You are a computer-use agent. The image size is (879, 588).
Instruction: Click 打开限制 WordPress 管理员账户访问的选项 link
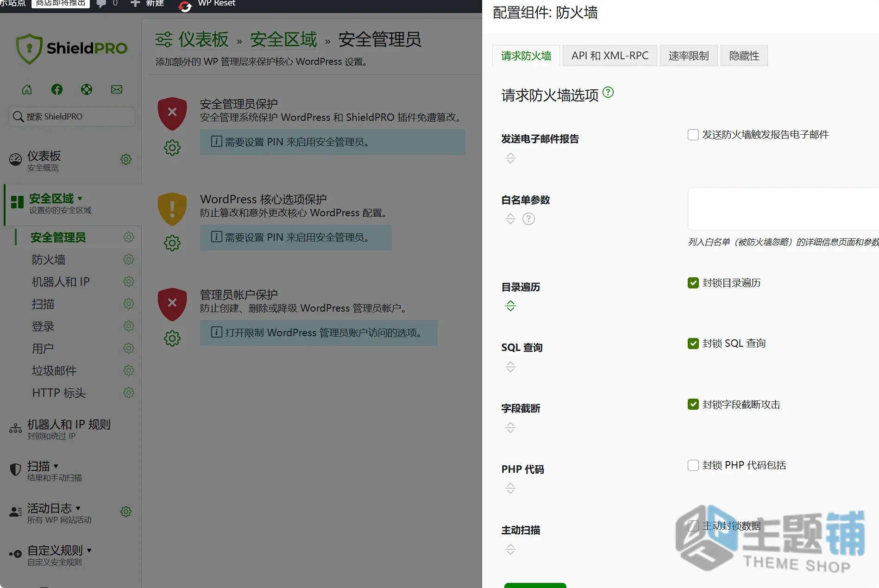319,332
